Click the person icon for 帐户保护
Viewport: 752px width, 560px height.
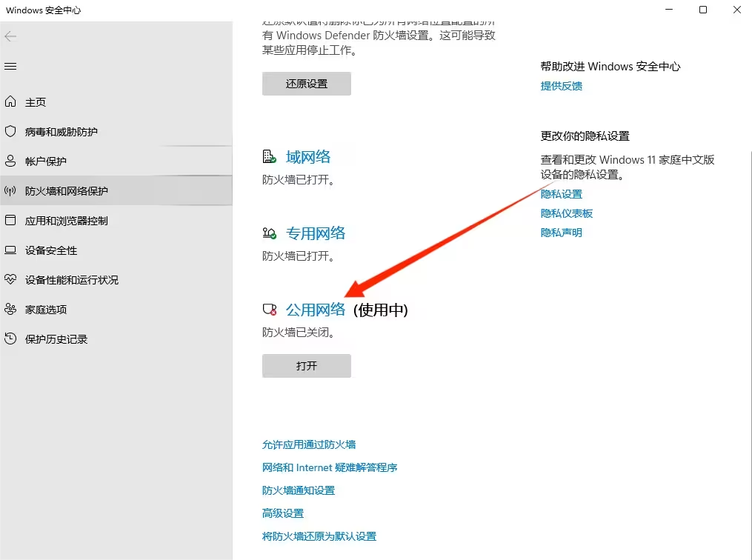click(x=10, y=161)
